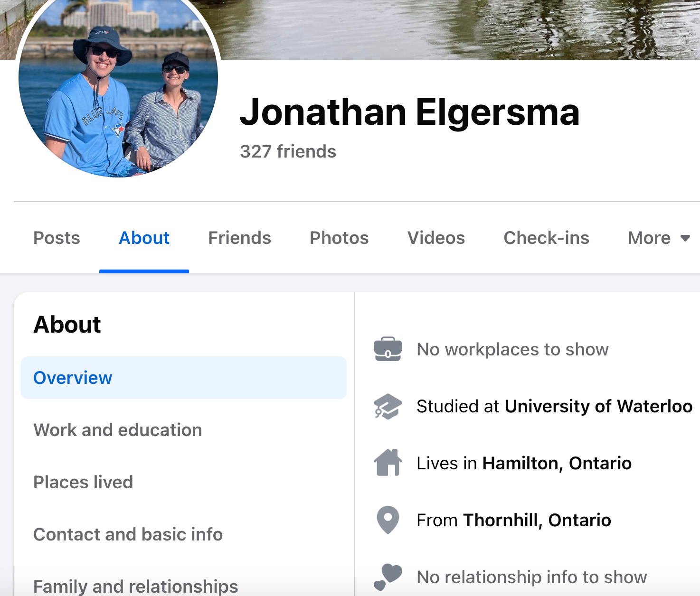View the Check-ins tab
Screen dimensions: 700x596
pos(546,238)
